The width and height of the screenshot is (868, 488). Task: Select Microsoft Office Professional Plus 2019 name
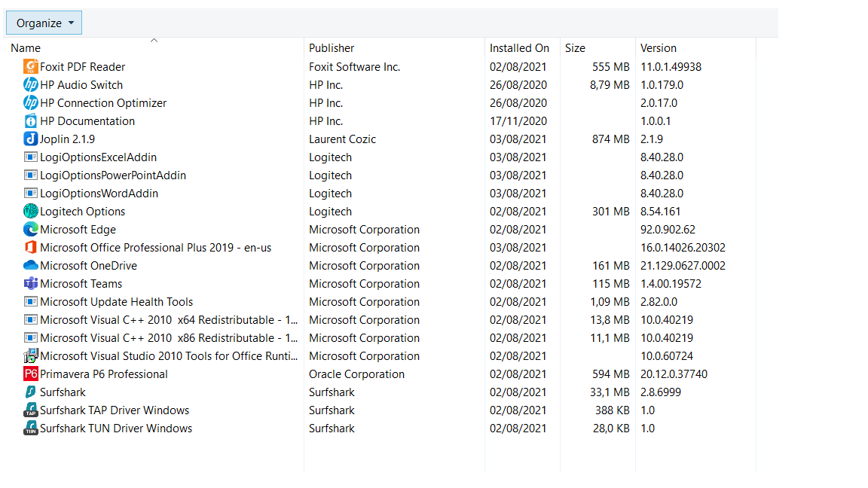click(x=155, y=248)
